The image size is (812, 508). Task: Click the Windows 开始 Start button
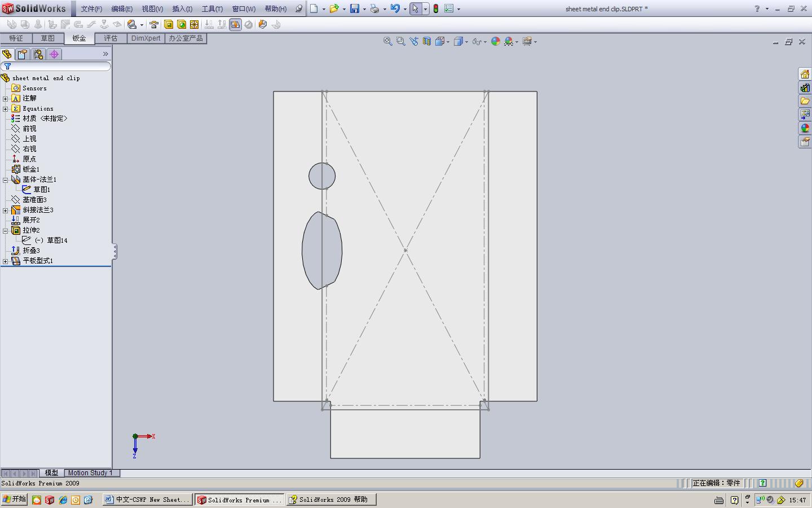click(x=14, y=500)
